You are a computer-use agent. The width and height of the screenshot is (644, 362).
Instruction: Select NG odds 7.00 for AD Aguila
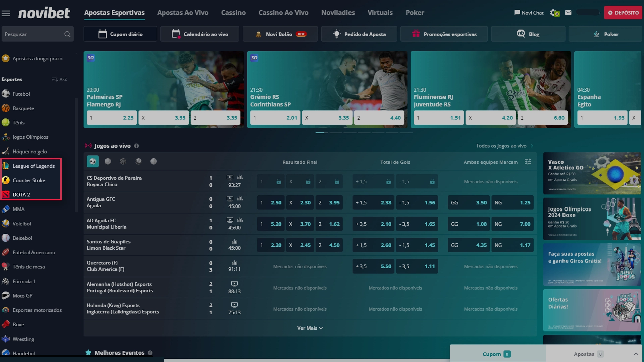(x=512, y=224)
